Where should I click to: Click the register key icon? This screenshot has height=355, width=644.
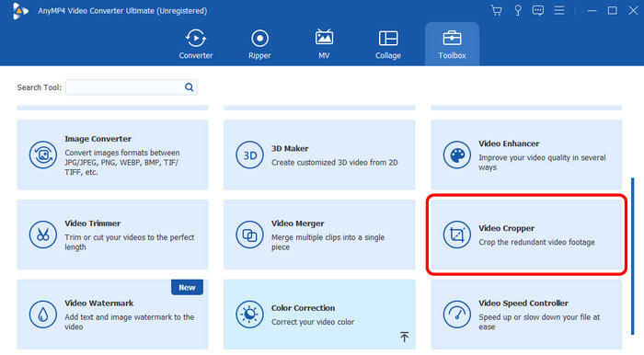[518, 11]
